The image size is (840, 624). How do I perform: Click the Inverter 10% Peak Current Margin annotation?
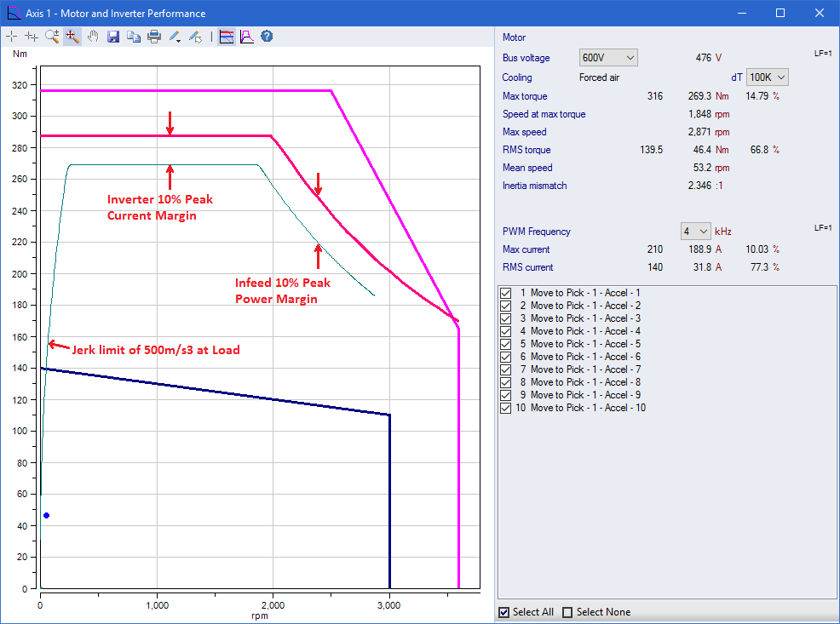coord(159,207)
